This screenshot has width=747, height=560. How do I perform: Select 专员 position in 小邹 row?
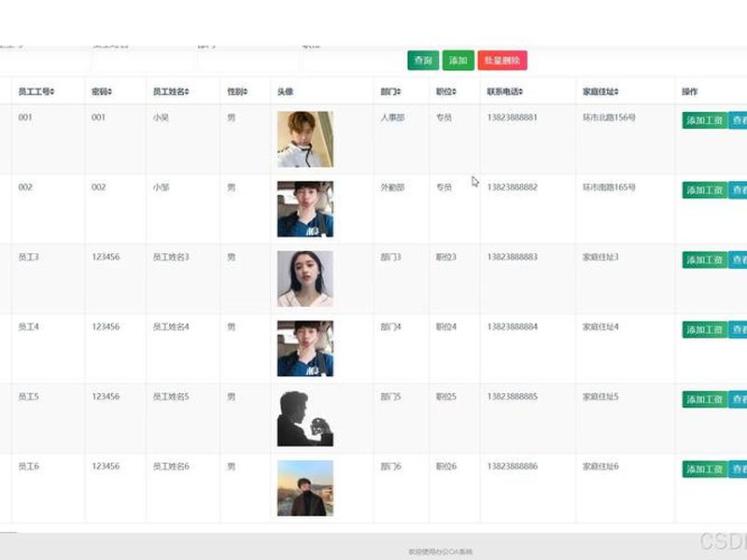(x=444, y=188)
